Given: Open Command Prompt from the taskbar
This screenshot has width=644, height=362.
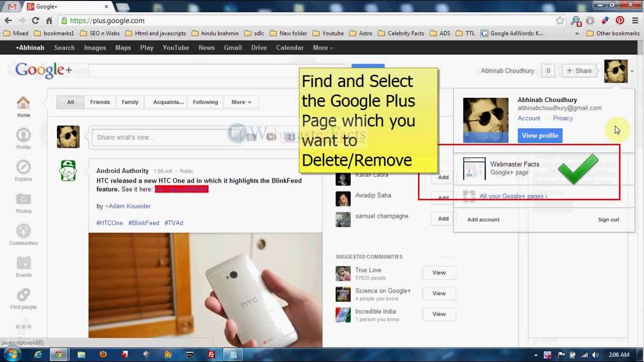Looking at the screenshot, I should [190, 354].
